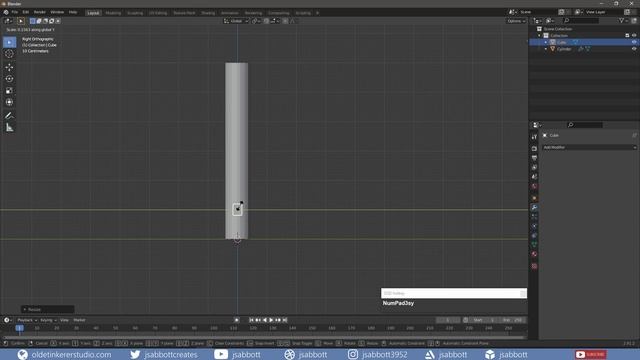The width and height of the screenshot is (640, 360).
Task: Open the Object Data properties tab icon
Action: coord(534,244)
